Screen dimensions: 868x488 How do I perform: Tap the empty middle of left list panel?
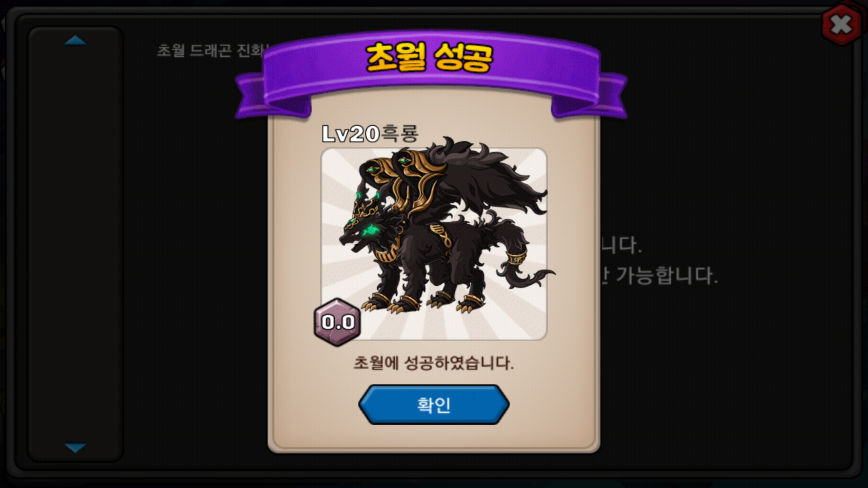(x=75, y=244)
